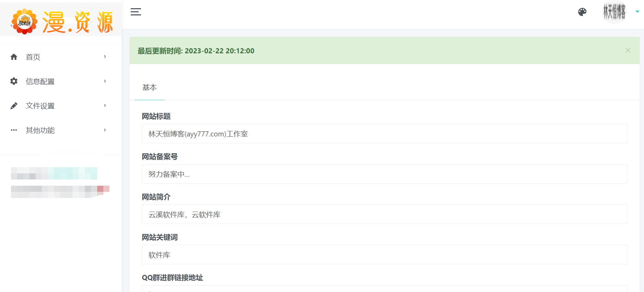Click the 网站关键词 input field
644x292 pixels.
point(384,255)
